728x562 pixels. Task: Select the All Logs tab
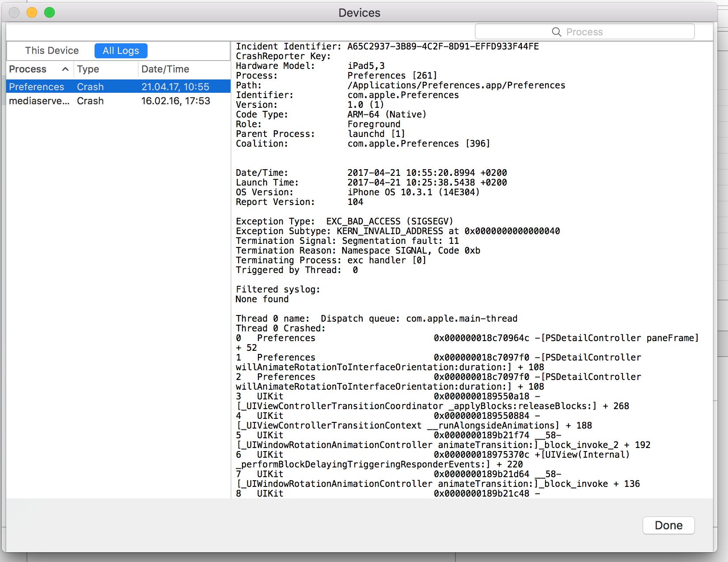pos(121,51)
